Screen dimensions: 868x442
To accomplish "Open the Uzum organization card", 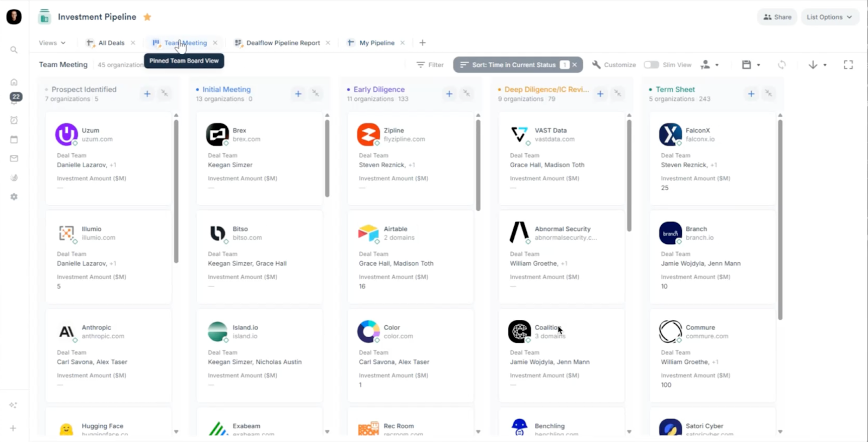I will 108,159.
